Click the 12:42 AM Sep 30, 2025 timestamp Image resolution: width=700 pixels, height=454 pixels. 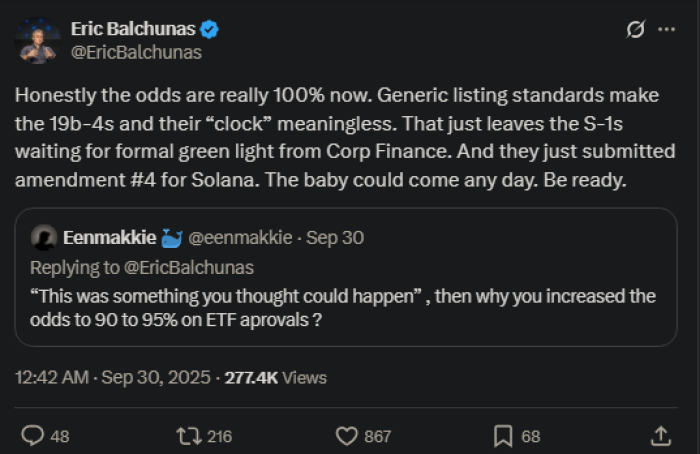pos(113,378)
